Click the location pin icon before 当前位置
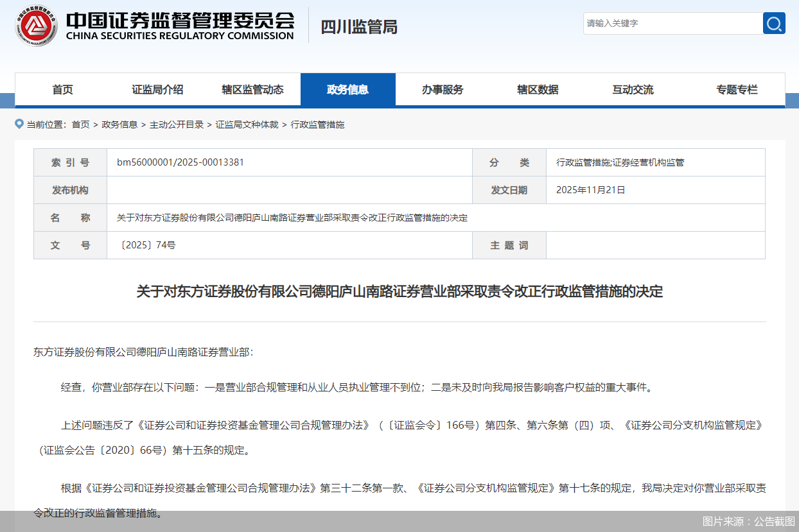This screenshot has height=532, width=799. 19,124
